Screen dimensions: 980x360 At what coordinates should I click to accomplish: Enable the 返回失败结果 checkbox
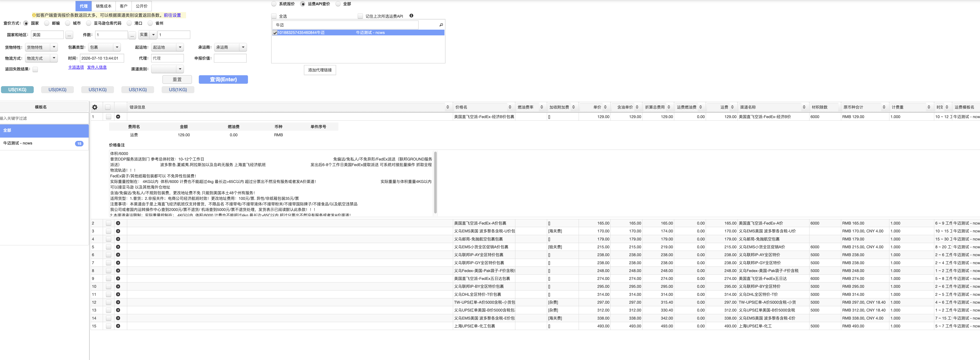(35, 69)
